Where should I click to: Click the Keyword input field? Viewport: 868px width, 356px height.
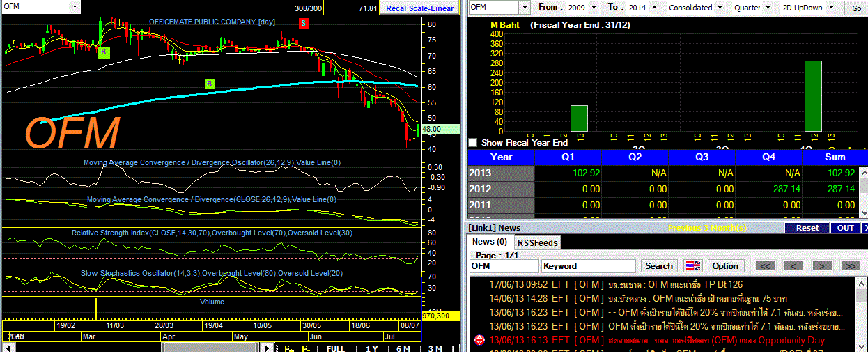tap(589, 265)
